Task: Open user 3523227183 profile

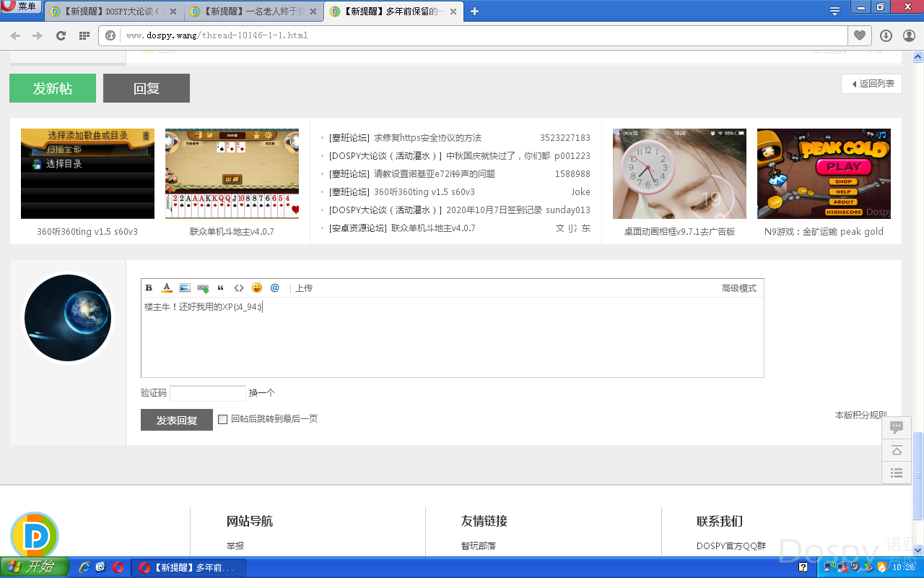Action: (x=565, y=138)
